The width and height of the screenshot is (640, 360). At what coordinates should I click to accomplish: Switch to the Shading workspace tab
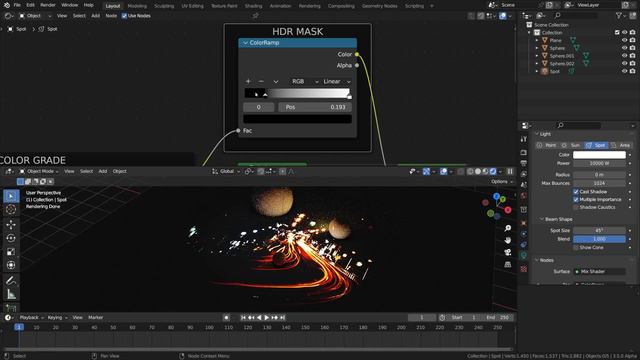click(253, 6)
